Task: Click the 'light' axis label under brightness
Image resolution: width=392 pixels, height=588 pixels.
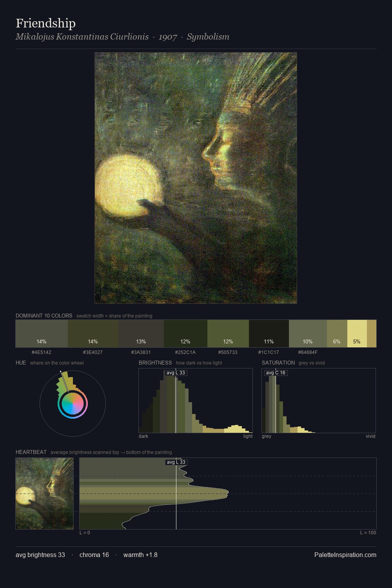Action: pyautogui.click(x=248, y=436)
